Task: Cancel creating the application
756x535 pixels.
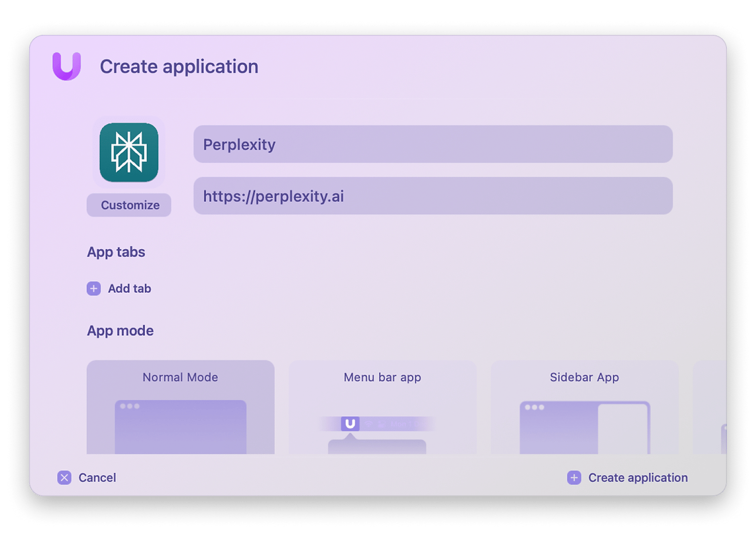Action: tap(87, 477)
